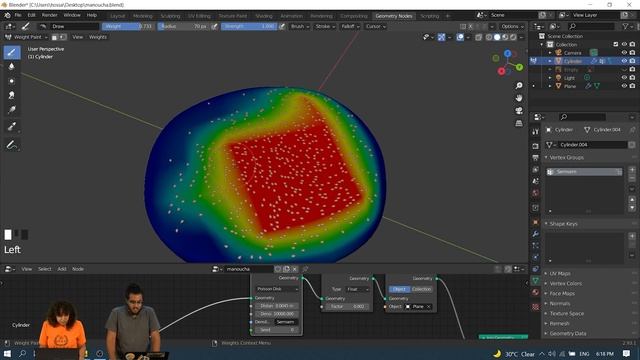640x360 pixels.
Task: Click node editor Select menu
Action: [44, 269]
